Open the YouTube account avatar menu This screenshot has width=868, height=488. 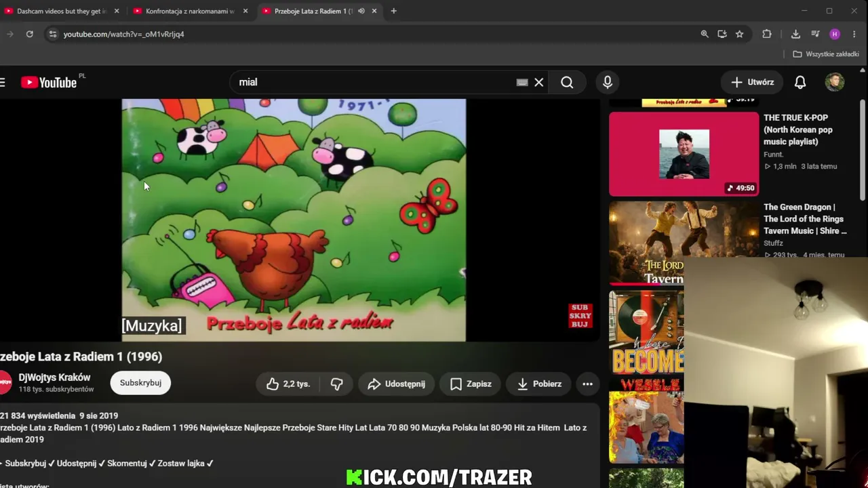835,82
